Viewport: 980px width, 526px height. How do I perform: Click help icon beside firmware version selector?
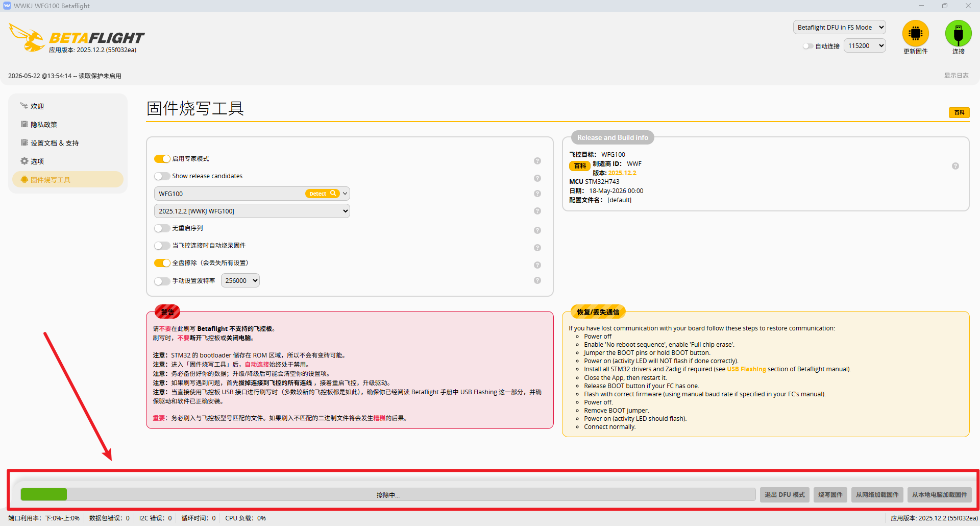pyautogui.click(x=537, y=211)
